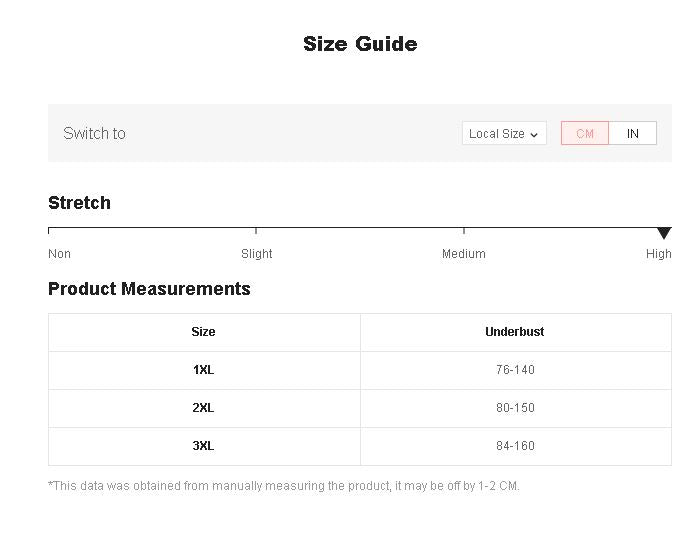The height and width of the screenshot is (535, 698).
Task: Click the manual measurement disclaimer note
Action: tap(284, 486)
